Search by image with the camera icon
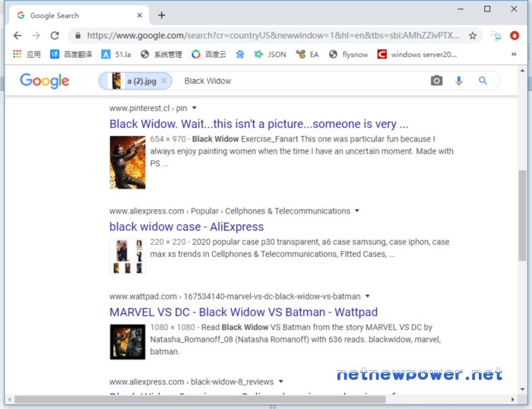Viewport: 532px width, 409px height. [x=436, y=81]
